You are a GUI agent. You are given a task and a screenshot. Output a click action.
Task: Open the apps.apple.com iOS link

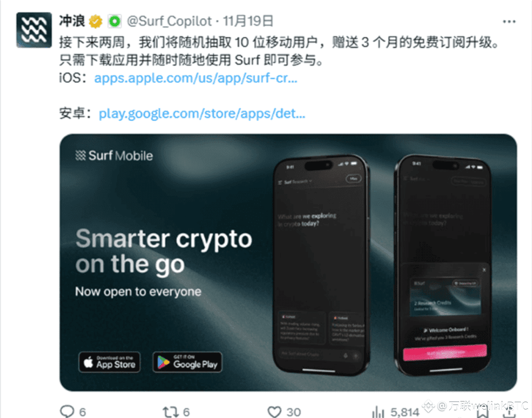click(x=196, y=78)
